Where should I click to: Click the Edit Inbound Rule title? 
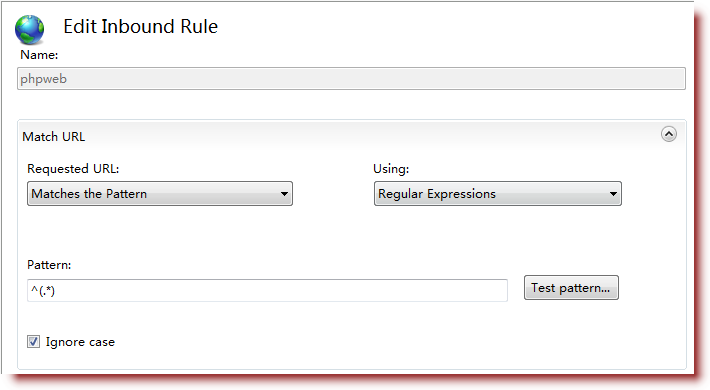[140, 27]
